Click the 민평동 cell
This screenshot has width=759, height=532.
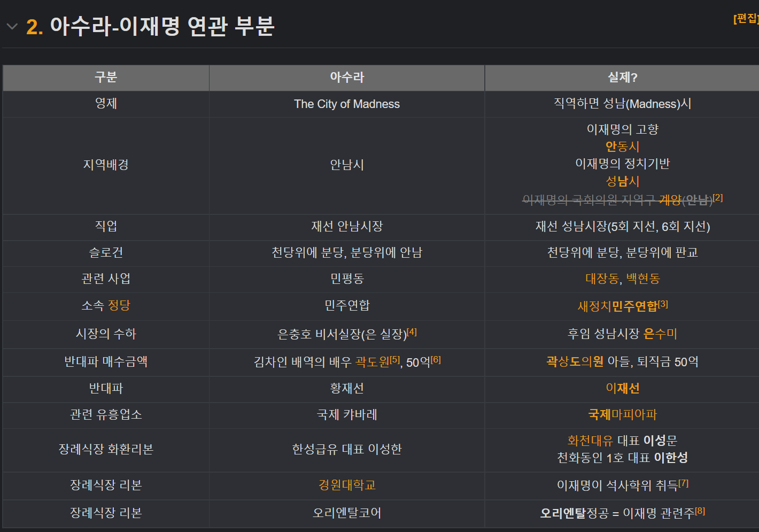point(347,279)
